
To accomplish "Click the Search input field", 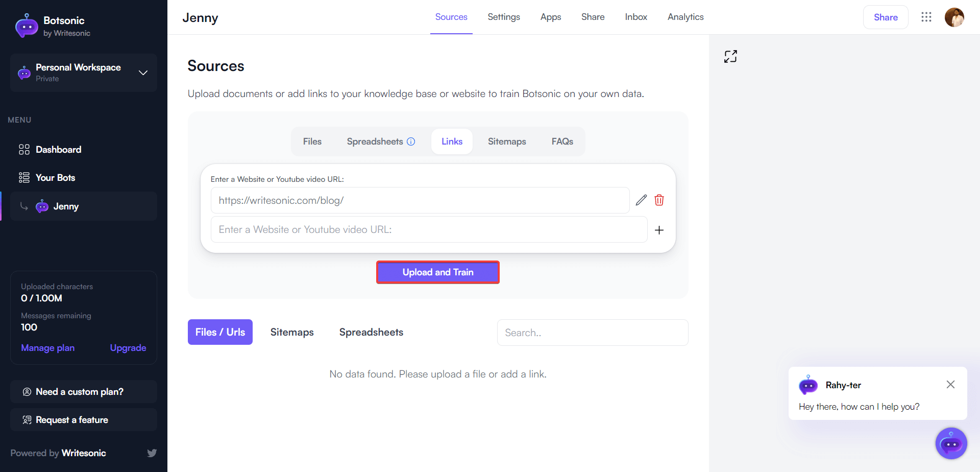I will pyautogui.click(x=592, y=332).
